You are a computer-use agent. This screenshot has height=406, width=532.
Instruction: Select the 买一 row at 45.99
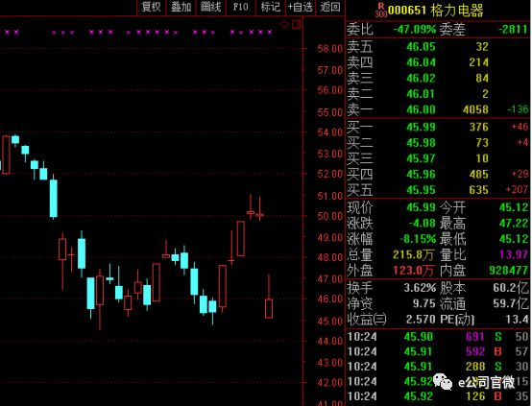coord(438,127)
